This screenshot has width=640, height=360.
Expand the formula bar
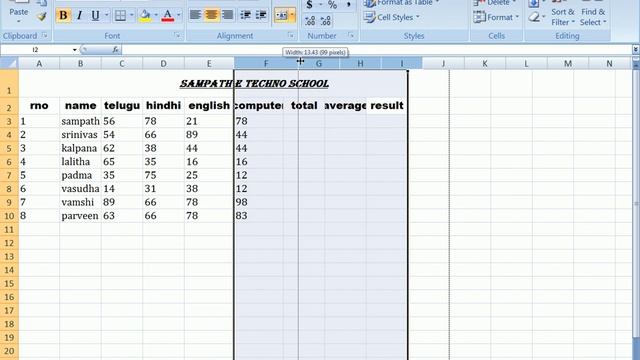(x=636, y=50)
